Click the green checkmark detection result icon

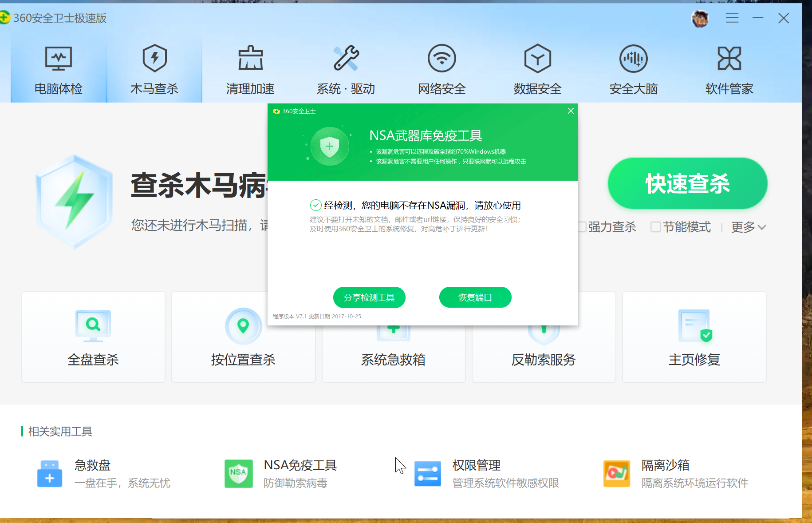click(x=315, y=205)
